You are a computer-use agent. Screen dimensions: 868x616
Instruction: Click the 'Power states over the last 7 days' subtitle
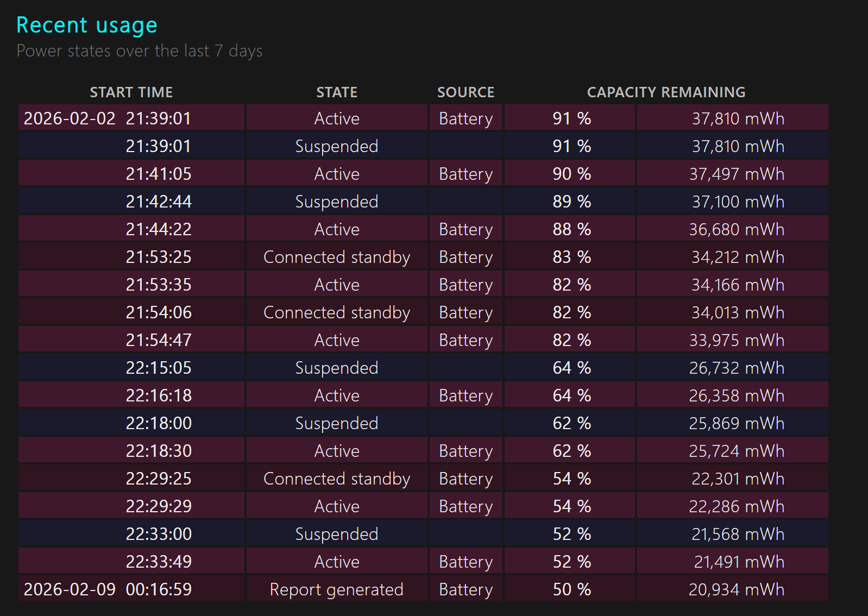pos(140,51)
